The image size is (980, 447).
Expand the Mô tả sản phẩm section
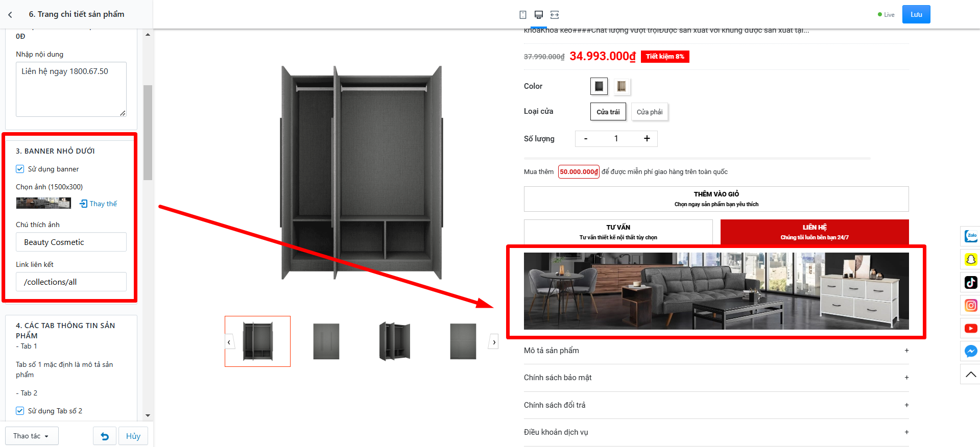coord(716,351)
